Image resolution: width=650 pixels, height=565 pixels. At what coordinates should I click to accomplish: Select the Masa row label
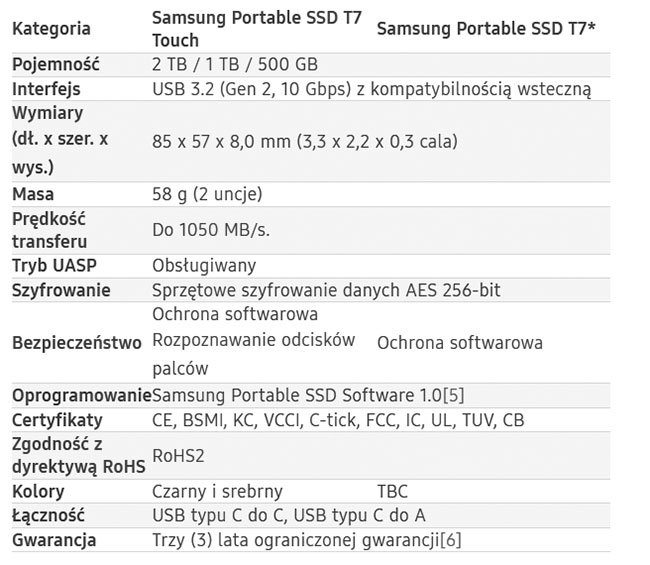(33, 194)
